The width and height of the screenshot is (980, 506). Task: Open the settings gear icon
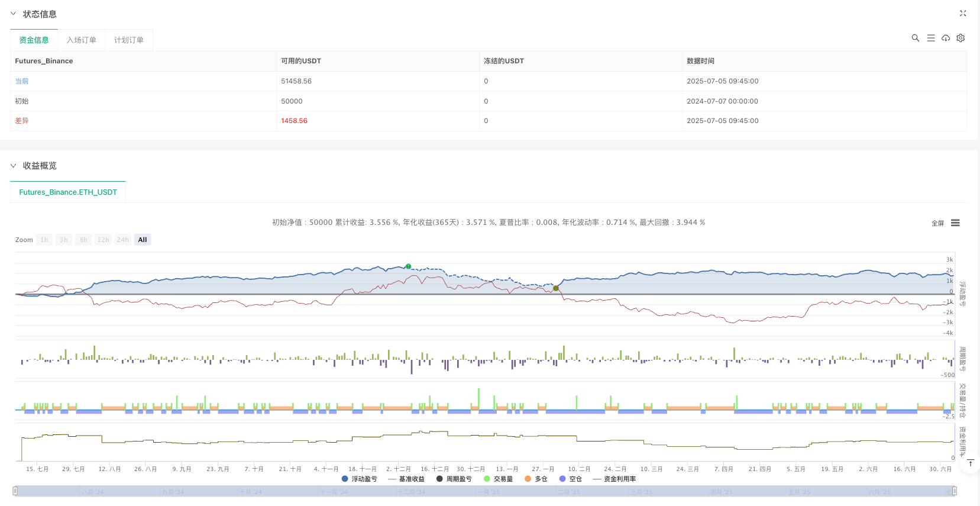(960, 38)
